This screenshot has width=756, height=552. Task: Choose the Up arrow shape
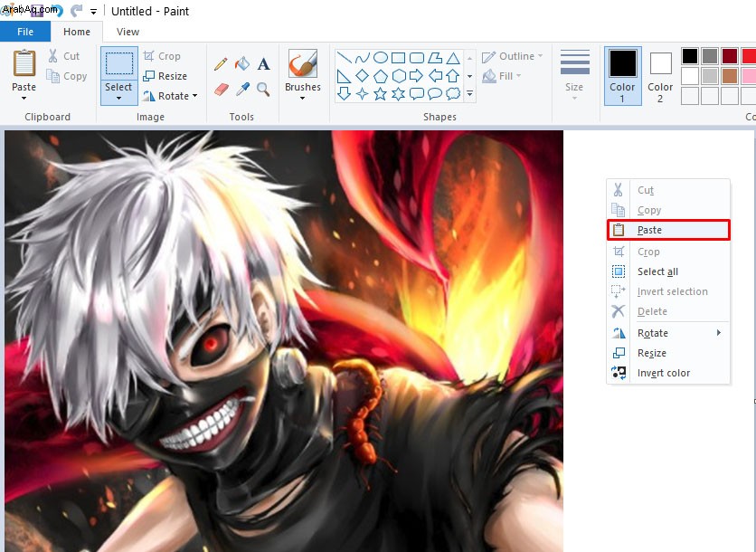point(453,76)
